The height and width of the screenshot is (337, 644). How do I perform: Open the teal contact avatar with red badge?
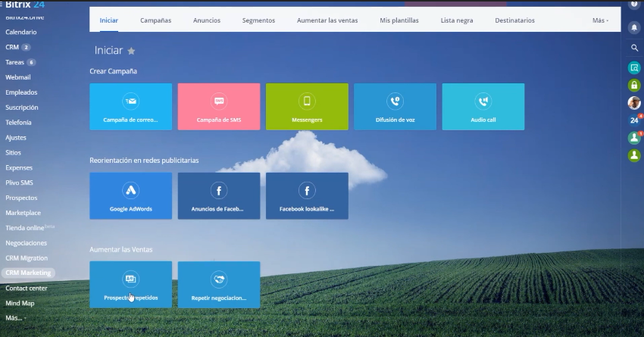click(x=635, y=138)
